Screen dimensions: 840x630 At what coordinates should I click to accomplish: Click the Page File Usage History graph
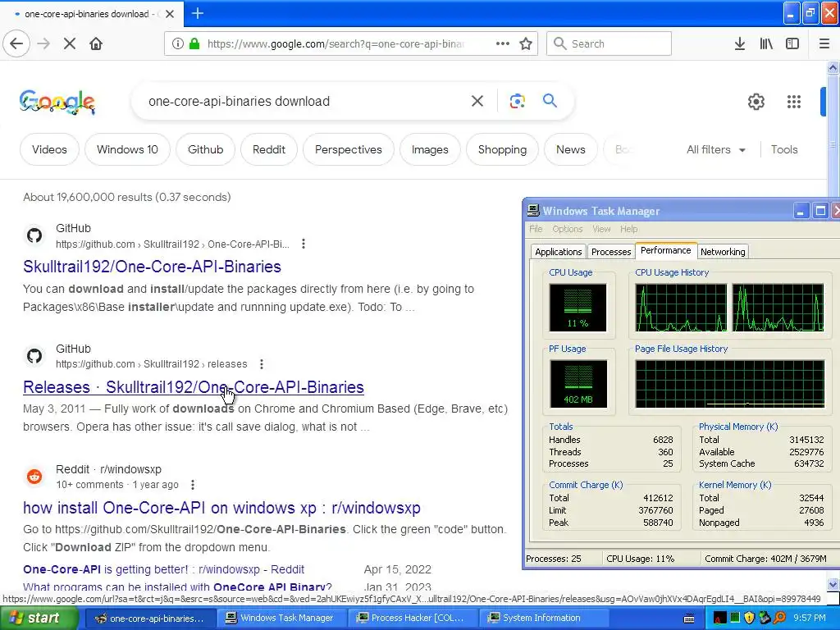click(729, 384)
